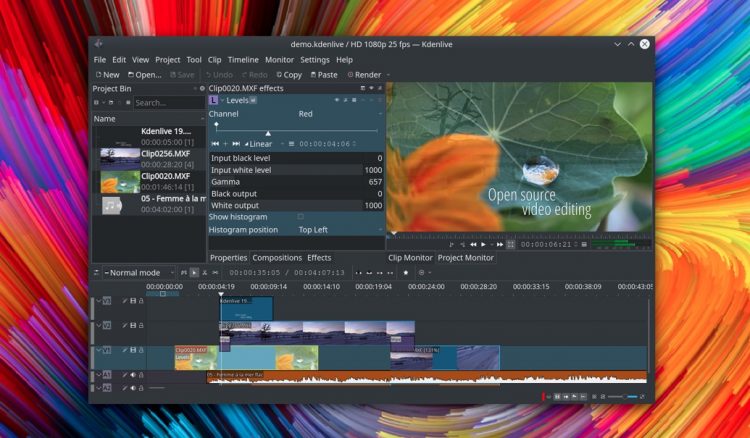Screen dimensions: 750x438
Task: Open the File menu
Action: (x=99, y=60)
